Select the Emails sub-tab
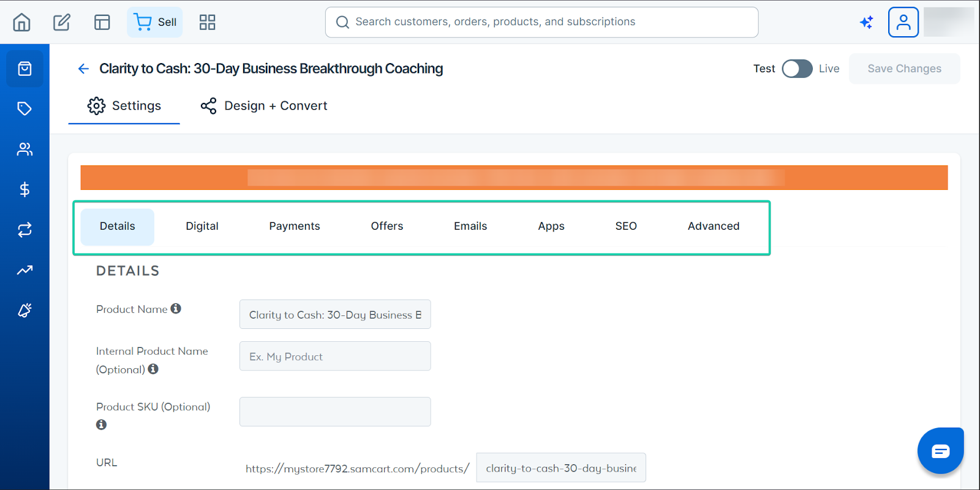The height and width of the screenshot is (490, 980). (470, 227)
